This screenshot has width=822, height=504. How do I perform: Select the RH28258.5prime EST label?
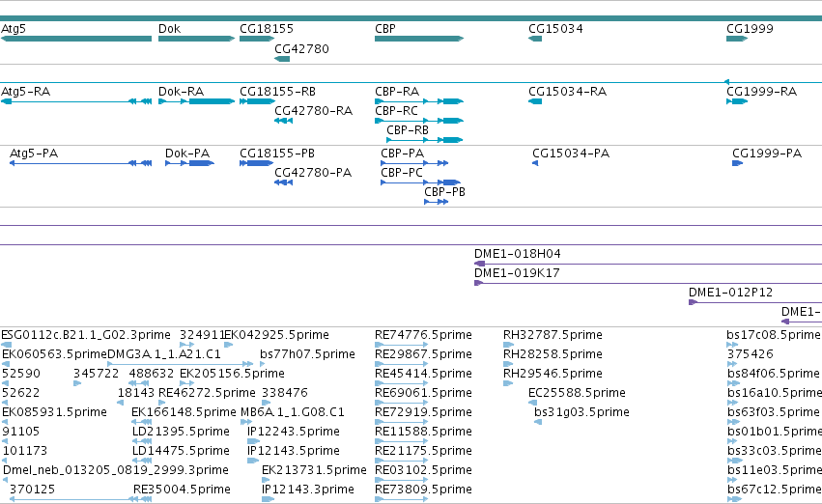[x=553, y=354]
